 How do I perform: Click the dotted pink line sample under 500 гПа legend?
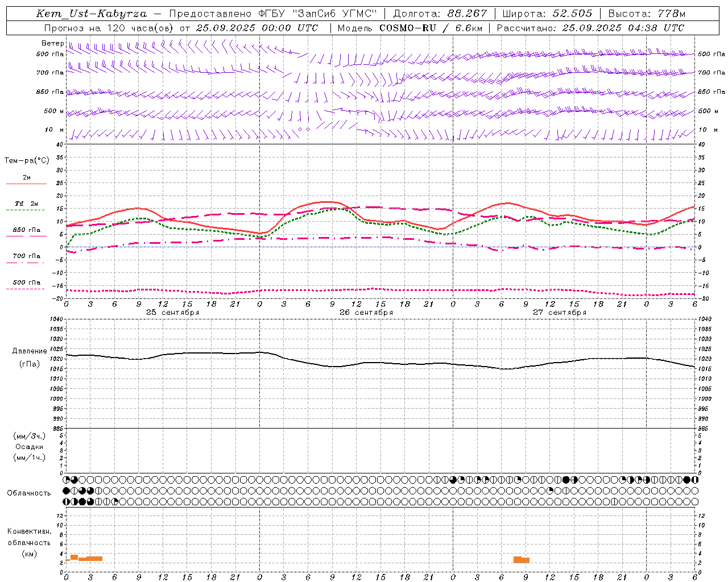pos(25,289)
